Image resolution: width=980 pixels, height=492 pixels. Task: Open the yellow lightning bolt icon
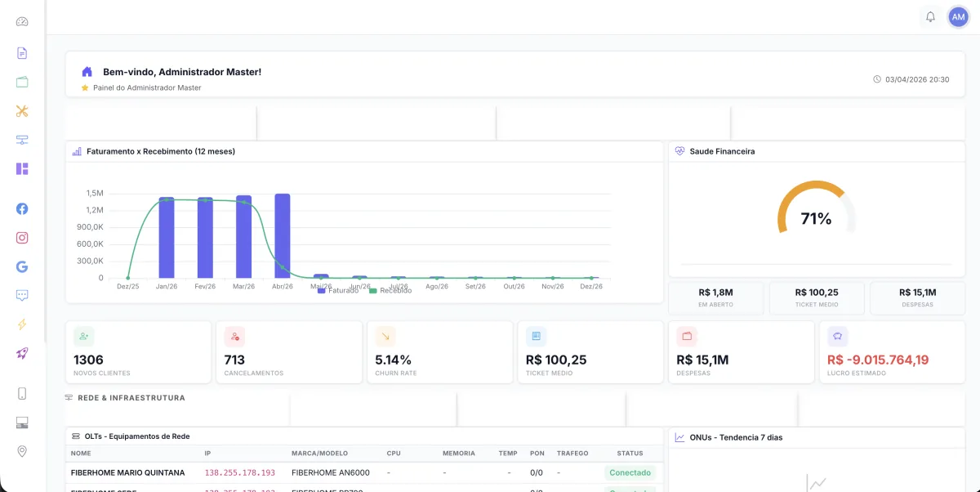(22, 324)
